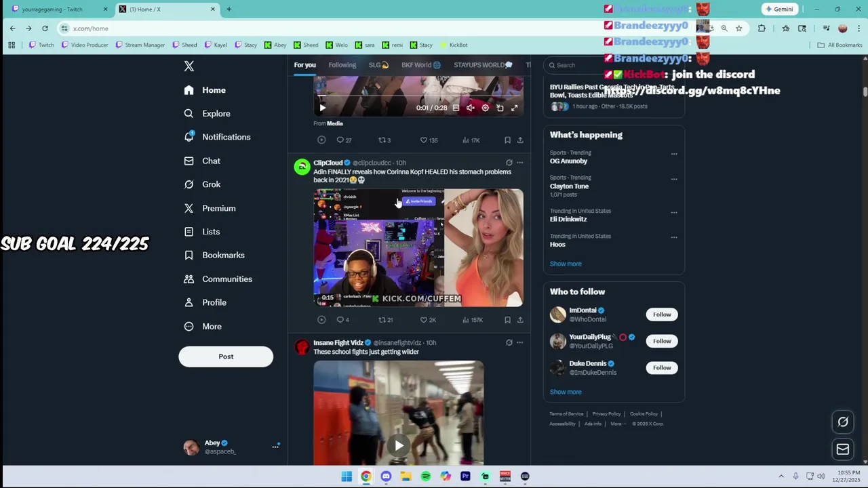Open Discord from the Windows taskbar

[x=386, y=476]
